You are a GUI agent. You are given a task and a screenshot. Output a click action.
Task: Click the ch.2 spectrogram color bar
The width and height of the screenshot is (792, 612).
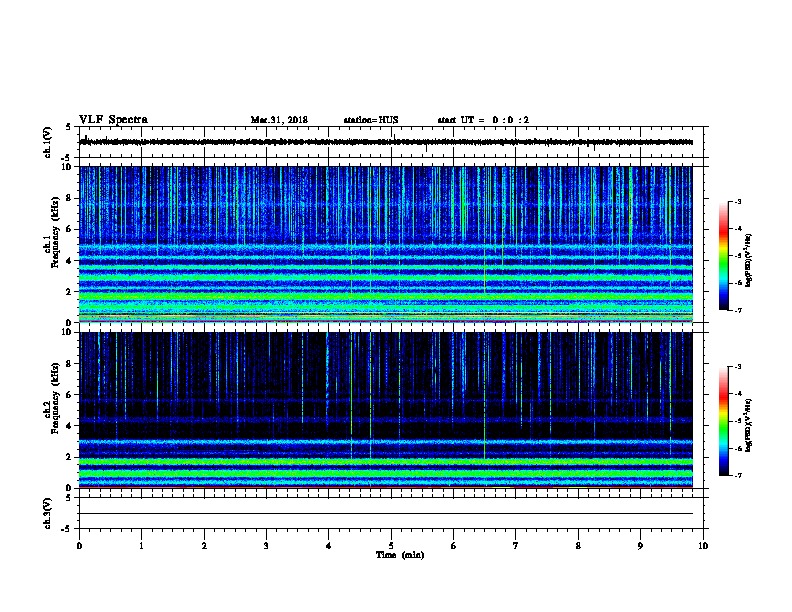[724, 421]
